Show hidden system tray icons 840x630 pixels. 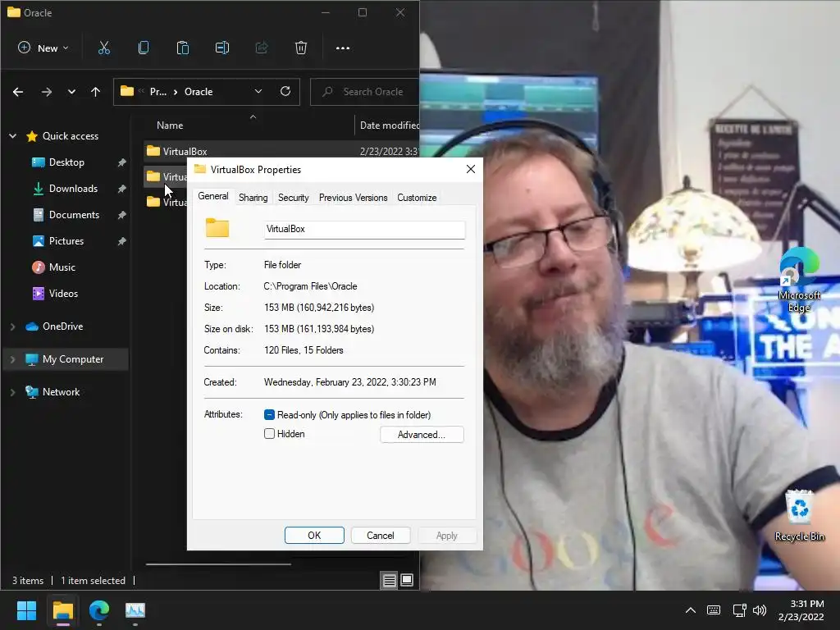[x=691, y=610]
